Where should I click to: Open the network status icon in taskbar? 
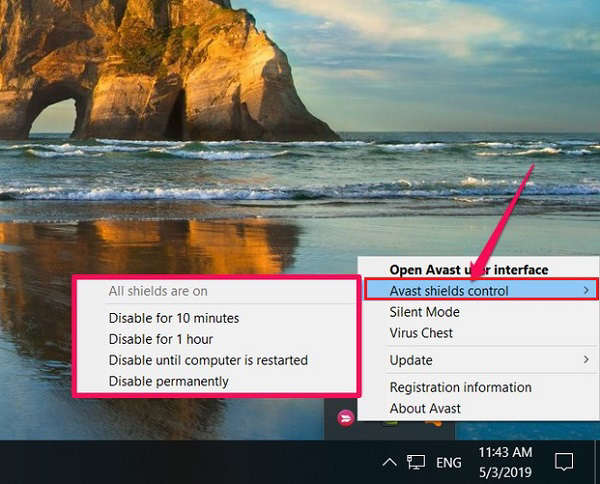coord(416,462)
